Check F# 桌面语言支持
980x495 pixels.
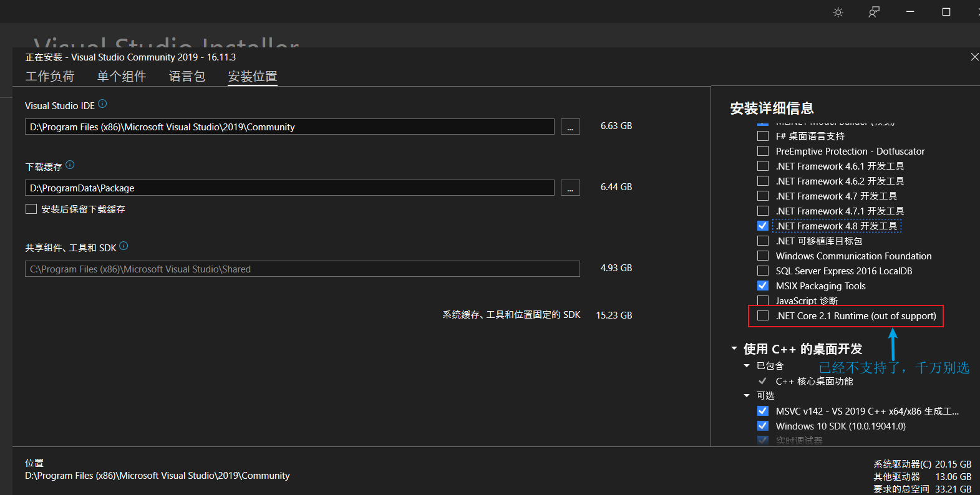point(762,136)
